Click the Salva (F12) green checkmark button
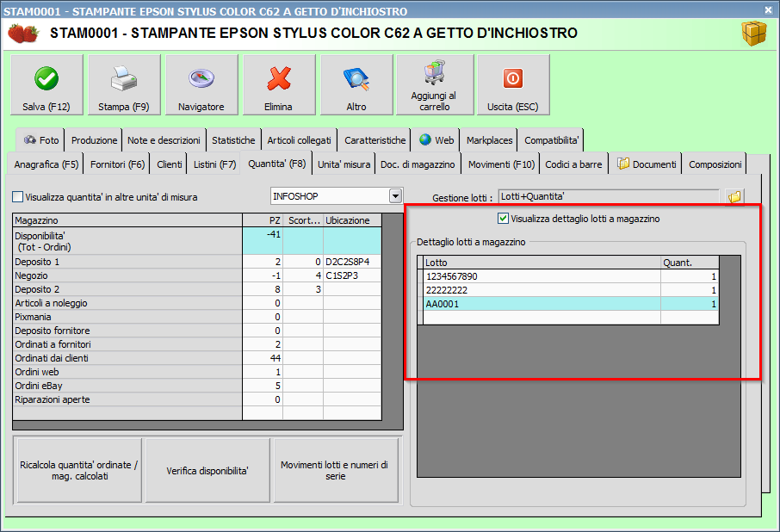The height and width of the screenshot is (532, 780). tap(46, 85)
